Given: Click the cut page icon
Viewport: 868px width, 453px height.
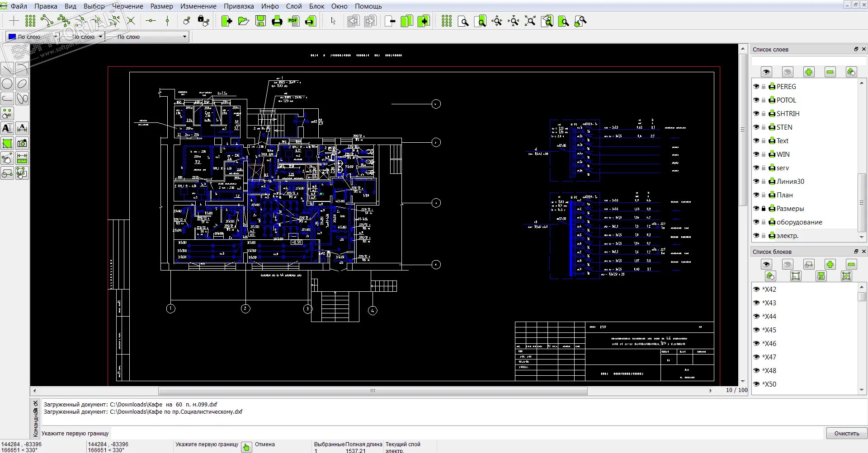Looking at the screenshot, I should (x=390, y=21).
